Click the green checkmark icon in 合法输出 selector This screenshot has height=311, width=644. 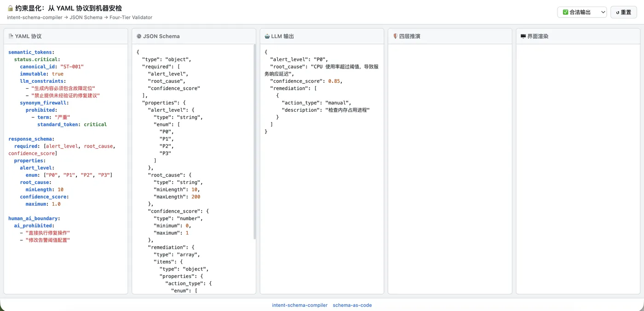click(x=565, y=12)
